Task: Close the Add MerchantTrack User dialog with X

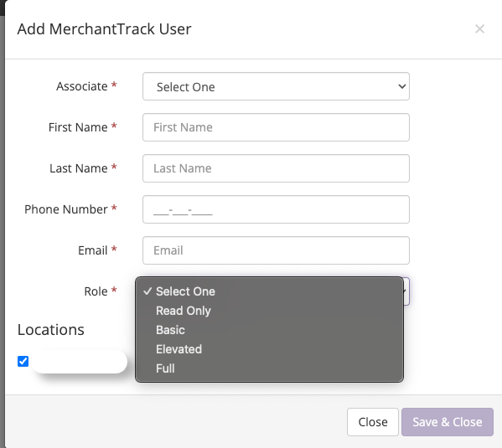Action: pos(479,29)
